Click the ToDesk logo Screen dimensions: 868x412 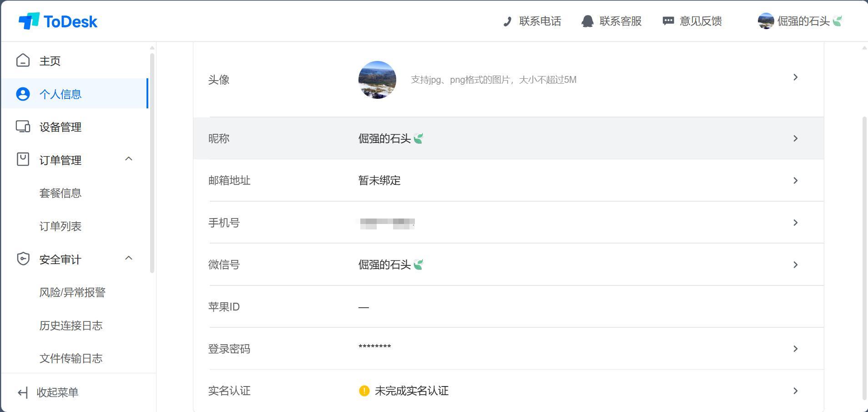pos(58,21)
